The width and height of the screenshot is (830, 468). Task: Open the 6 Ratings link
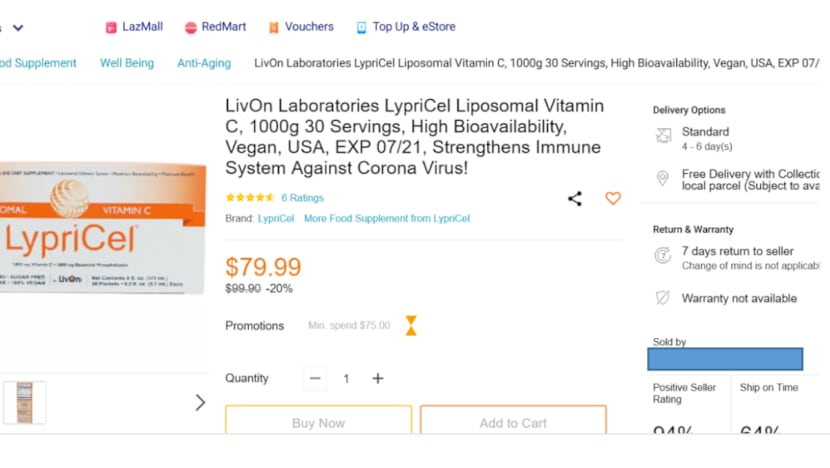coord(302,198)
